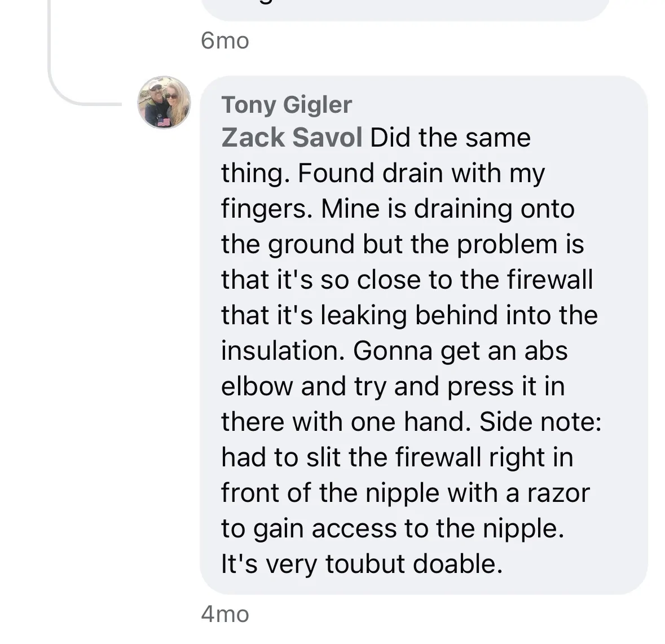Viewport: 665px width, 644px height.
Task: Click the final line 'It's very toubut doable.'
Action: tap(362, 564)
